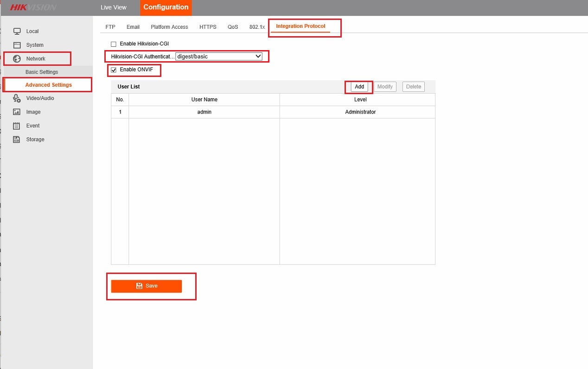Click the System window icon in sidebar
This screenshot has width=588, height=369.
pyautogui.click(x=17, y=45)
